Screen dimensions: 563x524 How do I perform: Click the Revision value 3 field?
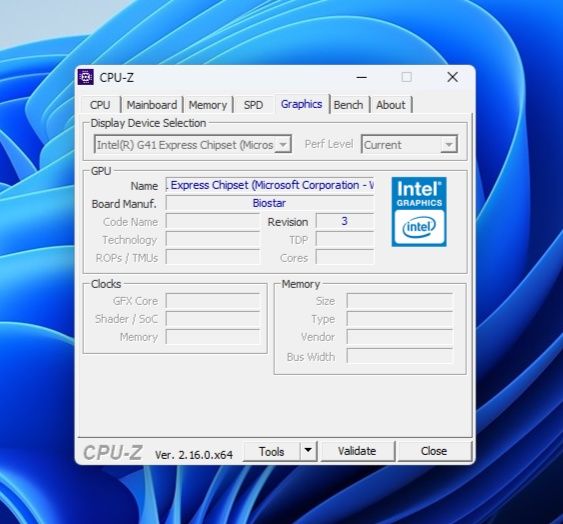point(345,221)
